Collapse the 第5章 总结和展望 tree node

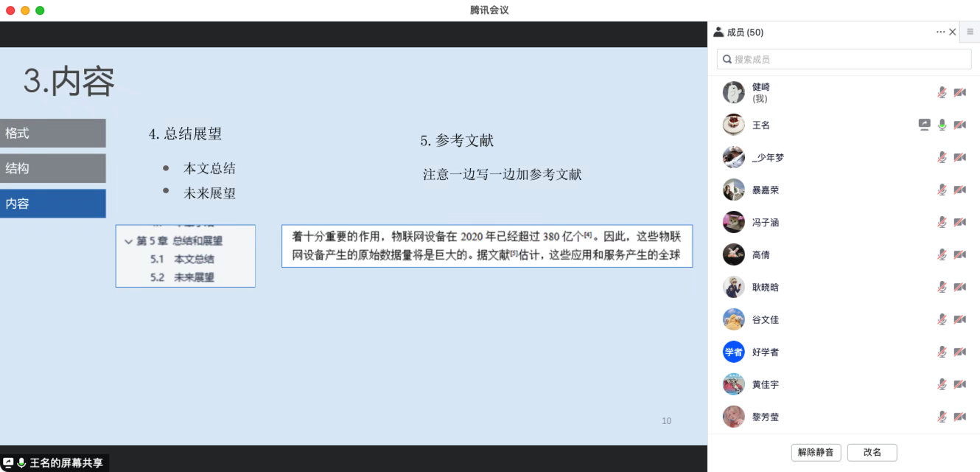click(127, 240)
